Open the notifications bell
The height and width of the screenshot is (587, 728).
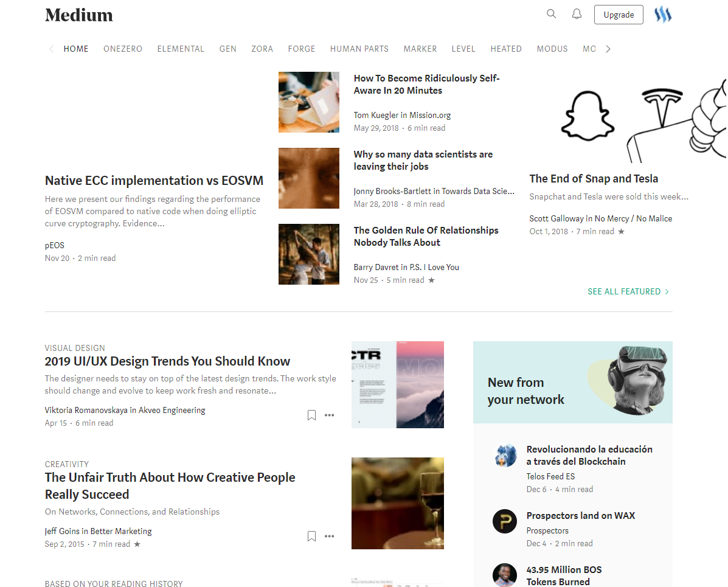[577, 14]
